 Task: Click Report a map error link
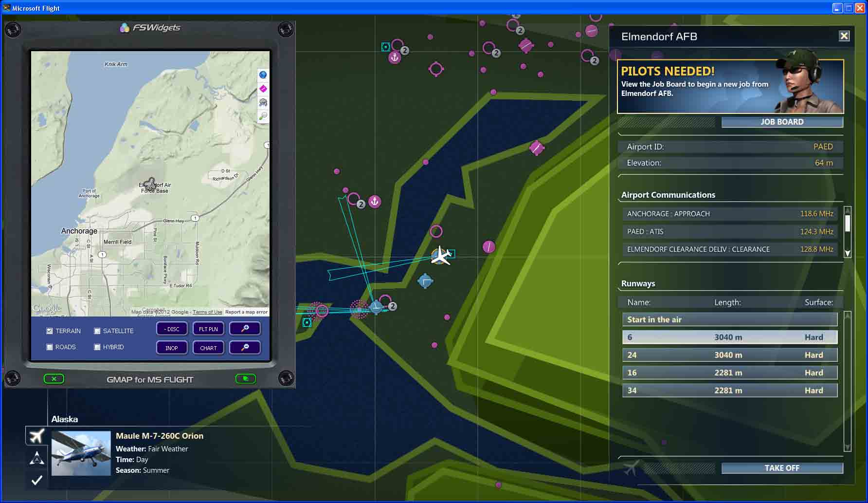pyautogui.click(x=246, y=312)
